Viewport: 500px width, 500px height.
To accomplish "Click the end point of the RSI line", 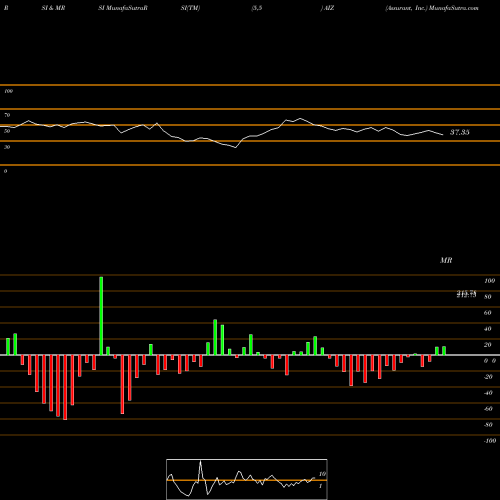I will coord(443,135).
